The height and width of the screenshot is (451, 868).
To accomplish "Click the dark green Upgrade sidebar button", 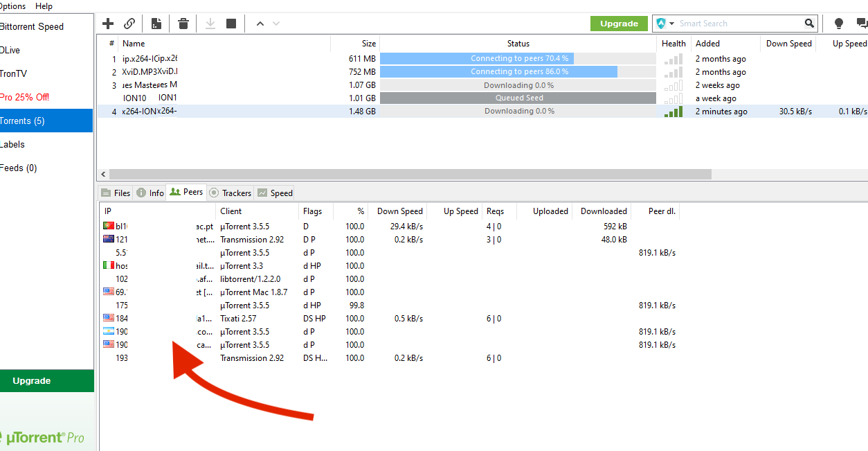I will pos(46,380).
